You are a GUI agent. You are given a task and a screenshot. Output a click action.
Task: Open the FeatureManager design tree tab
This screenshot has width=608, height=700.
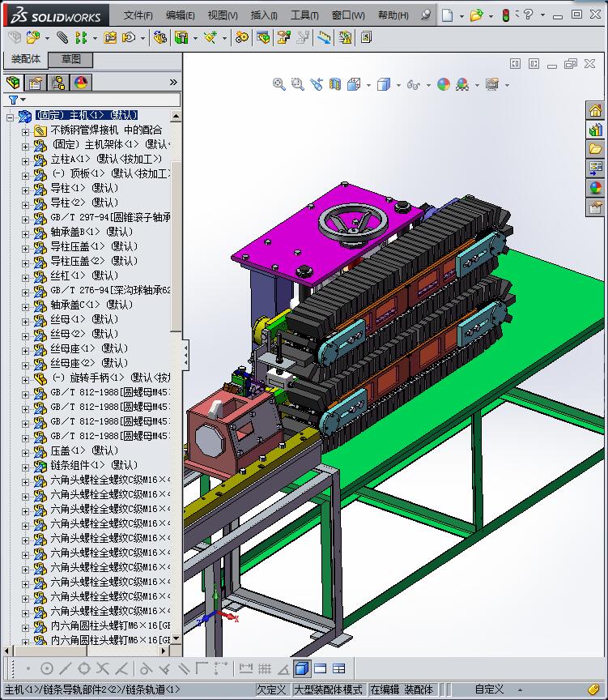coord(14,83)
